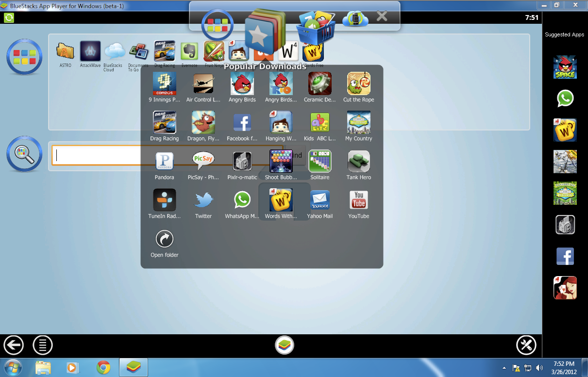Launch Tank Hero game
The height and width of the screenshot is (377, 588).
point(358,162)
